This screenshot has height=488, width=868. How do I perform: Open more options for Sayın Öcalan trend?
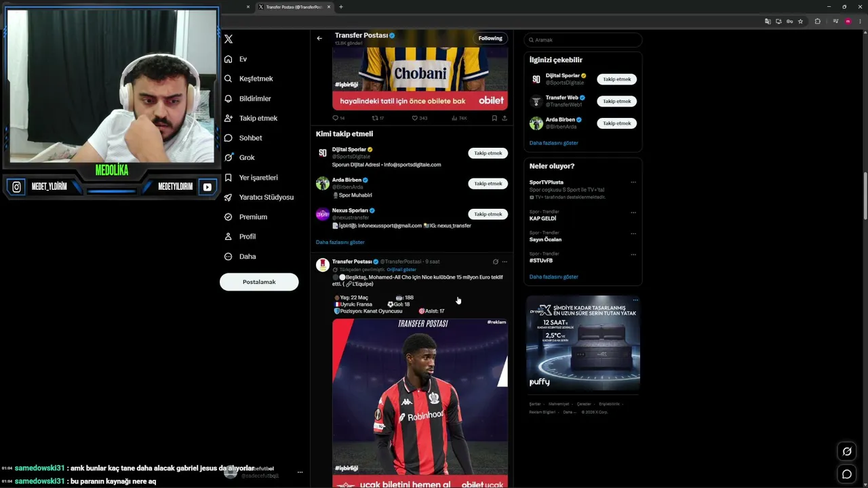point(633,233)
